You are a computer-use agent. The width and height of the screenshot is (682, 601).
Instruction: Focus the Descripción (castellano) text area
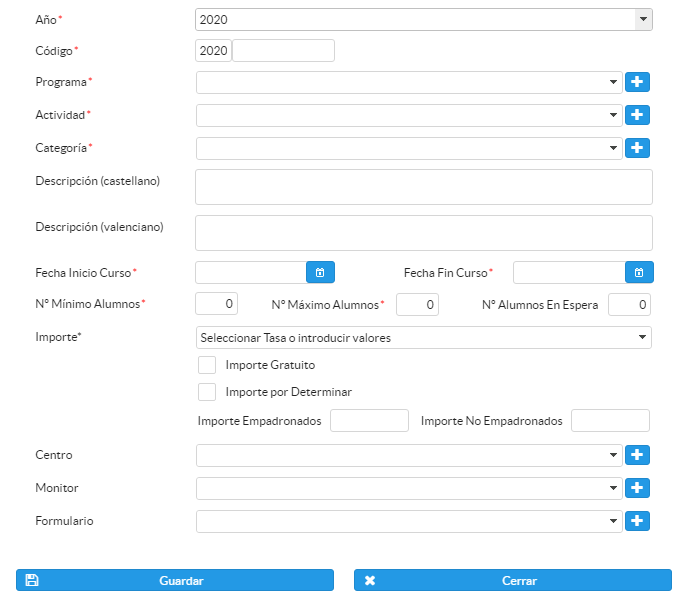(x=423, y=187)
